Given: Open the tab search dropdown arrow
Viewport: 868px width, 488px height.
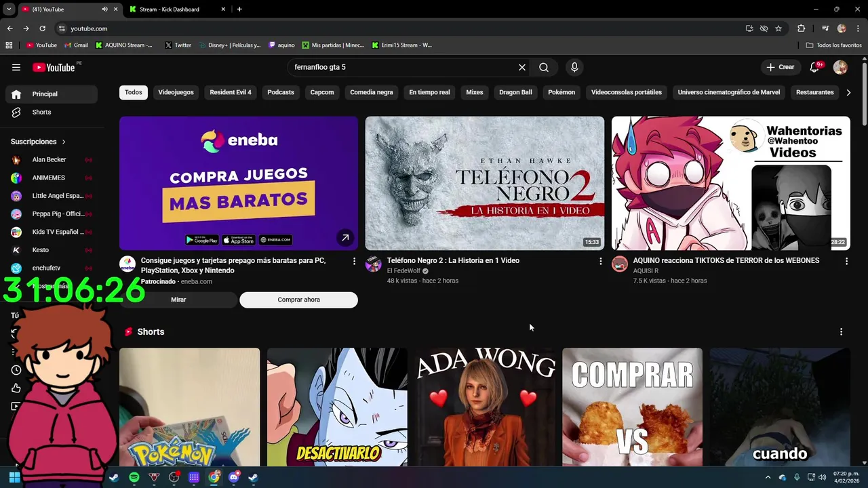Looking at the screenshot, I should pyautogui.click(x=9, y=9).
